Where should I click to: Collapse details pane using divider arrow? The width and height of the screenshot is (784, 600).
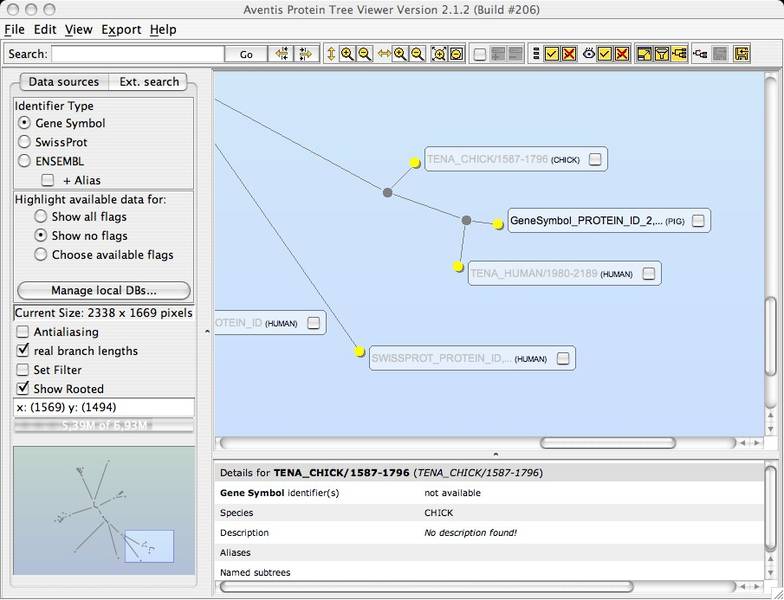[x=496, y=454]
